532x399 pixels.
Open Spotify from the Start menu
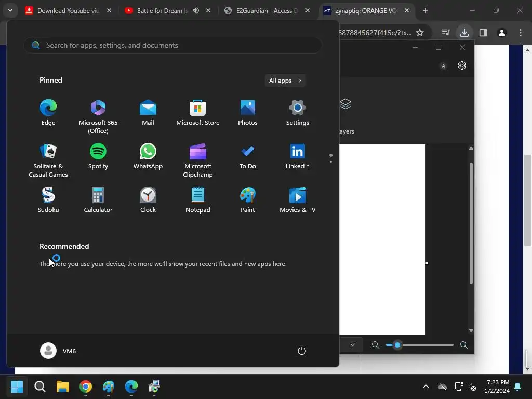[98, 156]
